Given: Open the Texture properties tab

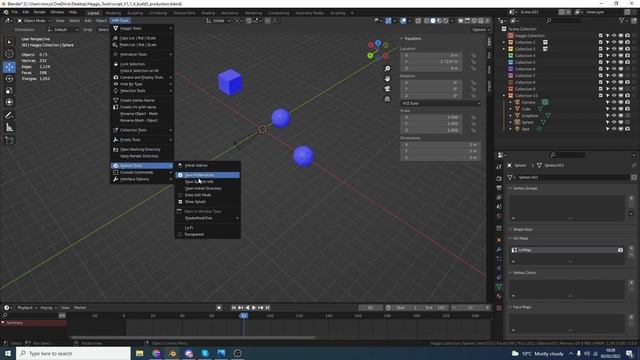Looking at the screenshot, I should coord(499,308).
